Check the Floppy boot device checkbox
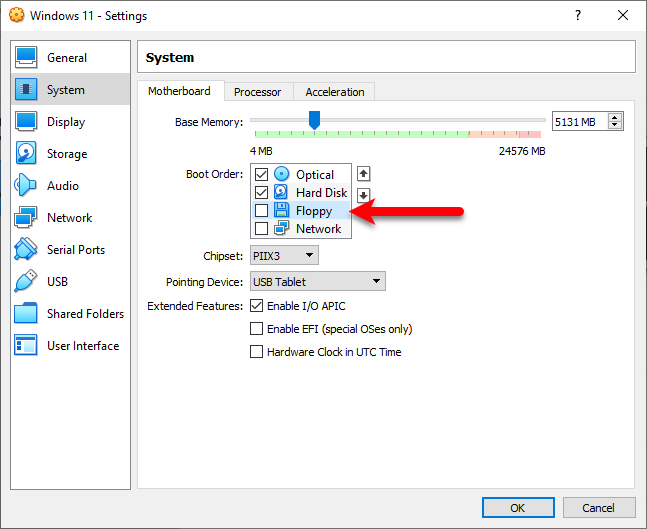The height and width of the screenshot is (529, 647). click(261, 210)
